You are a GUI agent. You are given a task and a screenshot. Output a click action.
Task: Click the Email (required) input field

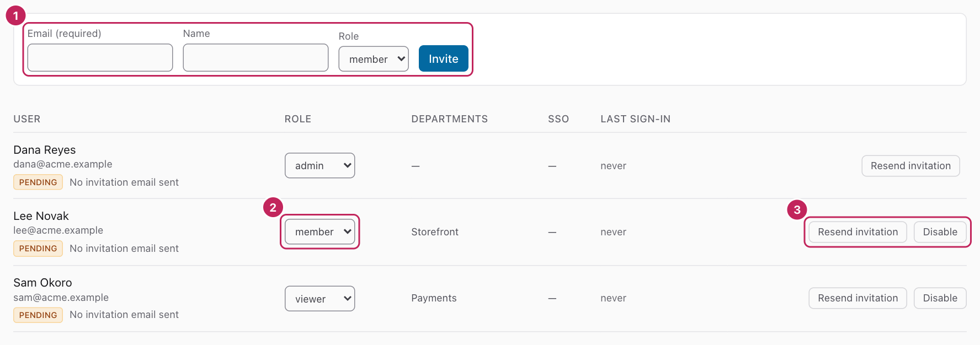point(100,58)
